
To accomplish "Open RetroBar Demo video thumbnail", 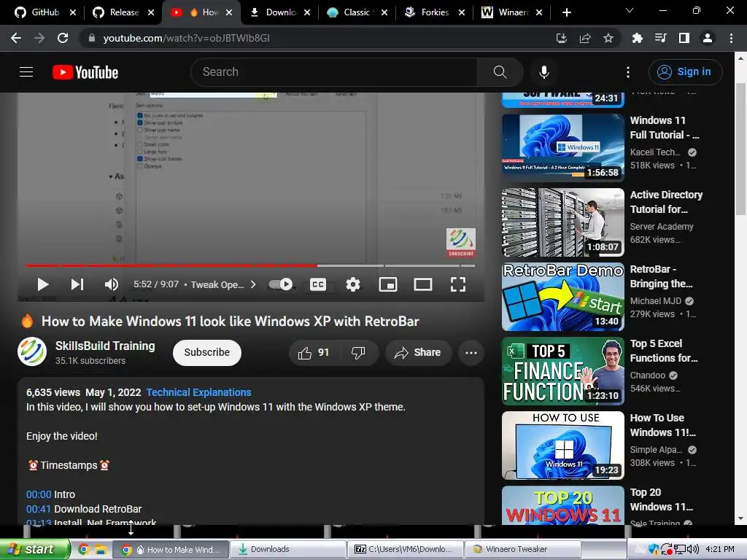I will [x=562, y=297].
